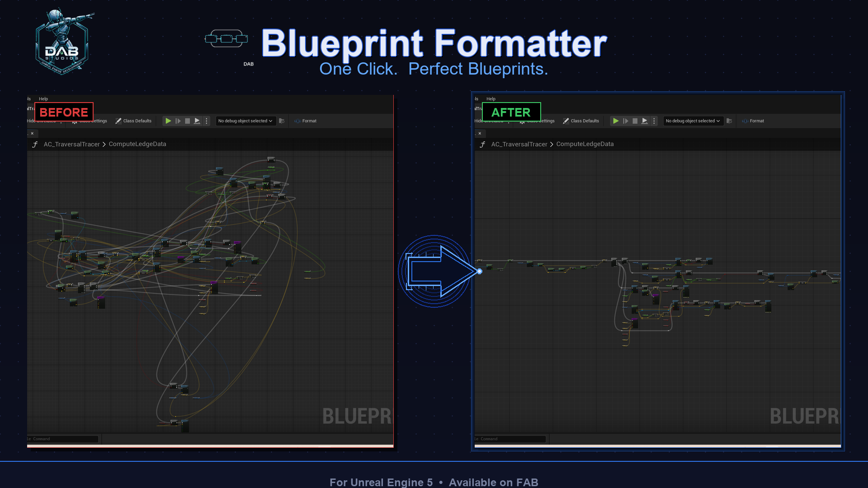Click the eject/possess icon in Before editor
The width and height of the screenshot is (868, 488).
pyautogui.click(x=197, y=121)
